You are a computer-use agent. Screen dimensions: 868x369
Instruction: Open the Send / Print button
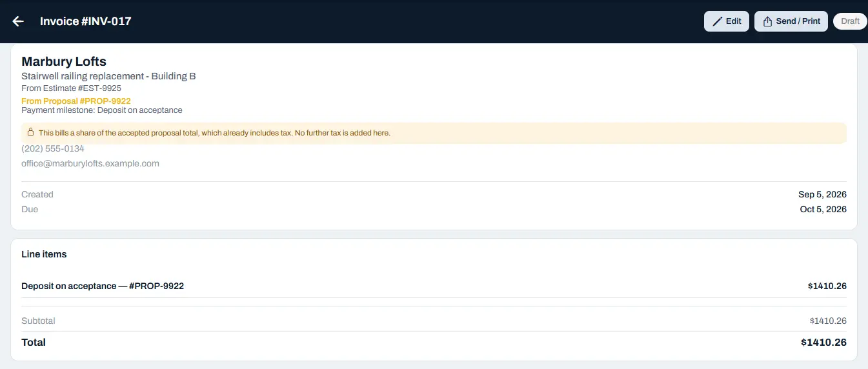(791, 21)
